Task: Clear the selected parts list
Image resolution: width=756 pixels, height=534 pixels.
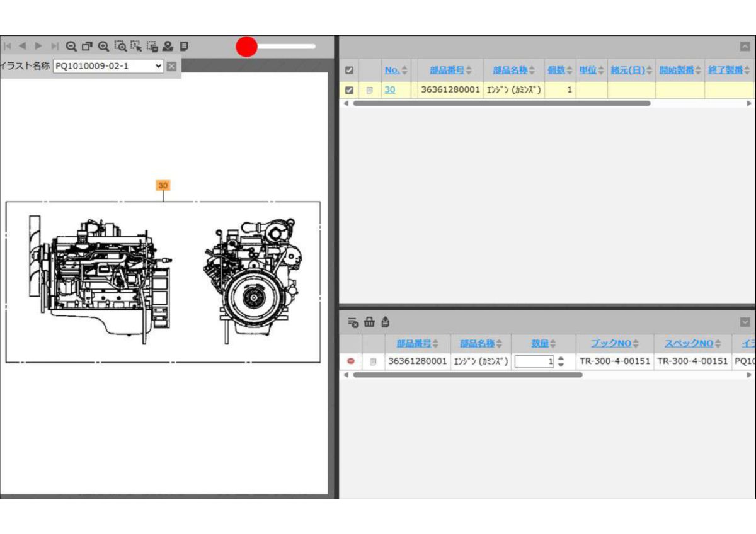Action: pyautogui.click(x=353, y=322)
